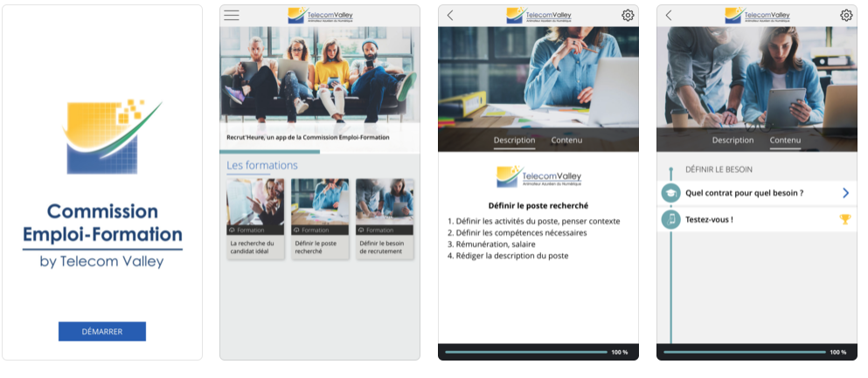Select Contenu tab on fourth screen
Image resolution: width=868 pixels, height=378 pixels.
tap(785, 140)
